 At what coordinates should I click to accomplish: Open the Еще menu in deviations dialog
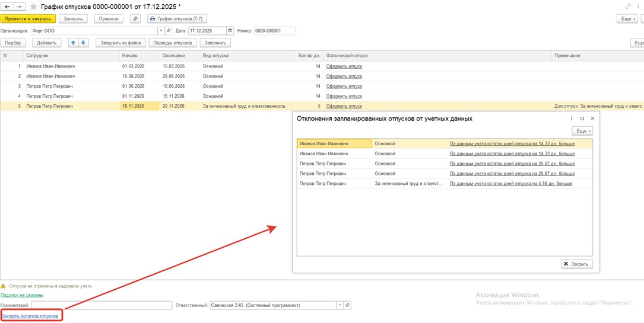point(582,131)
